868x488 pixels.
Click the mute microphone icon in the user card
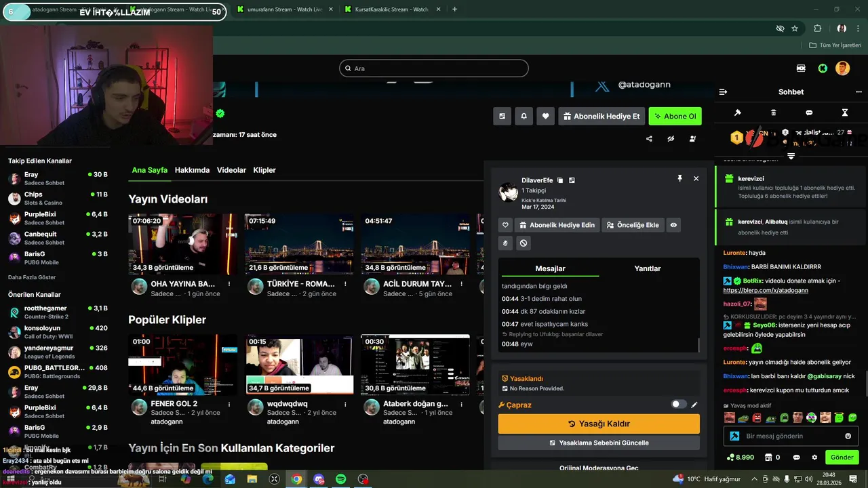pyautogui.click(x=505, y=243)
